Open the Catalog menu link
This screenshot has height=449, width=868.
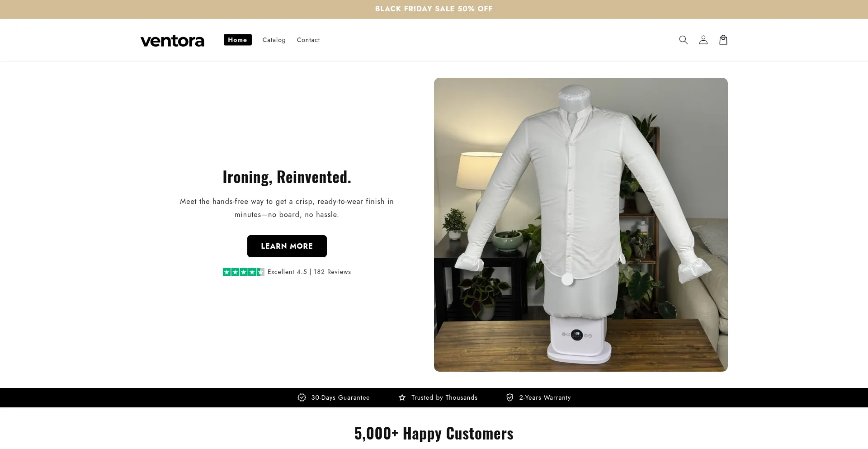pyautogui.click(x=274, y=40)
